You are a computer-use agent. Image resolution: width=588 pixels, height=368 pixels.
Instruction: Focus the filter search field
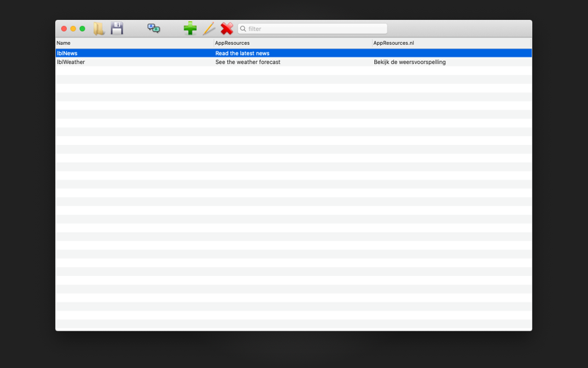312,29
